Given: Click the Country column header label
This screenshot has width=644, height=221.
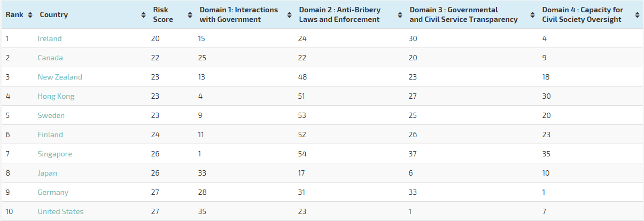Looking at the screenshot, I should (54, 15).
